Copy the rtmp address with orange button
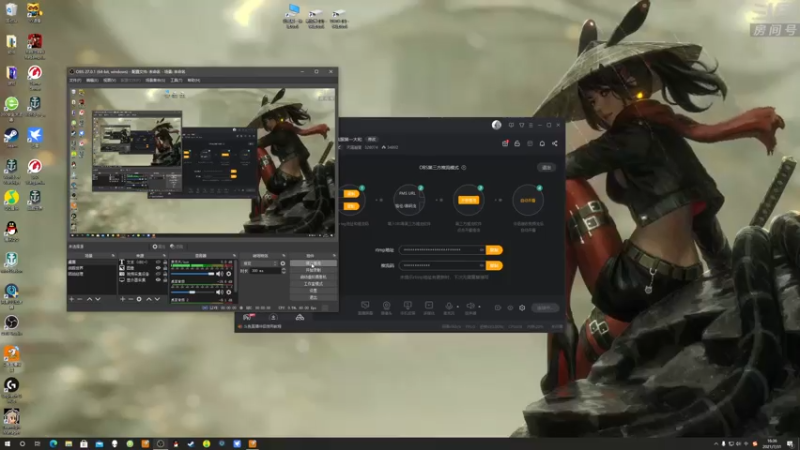The width and height of the screenshot is (800, 450). pos(494,250)
